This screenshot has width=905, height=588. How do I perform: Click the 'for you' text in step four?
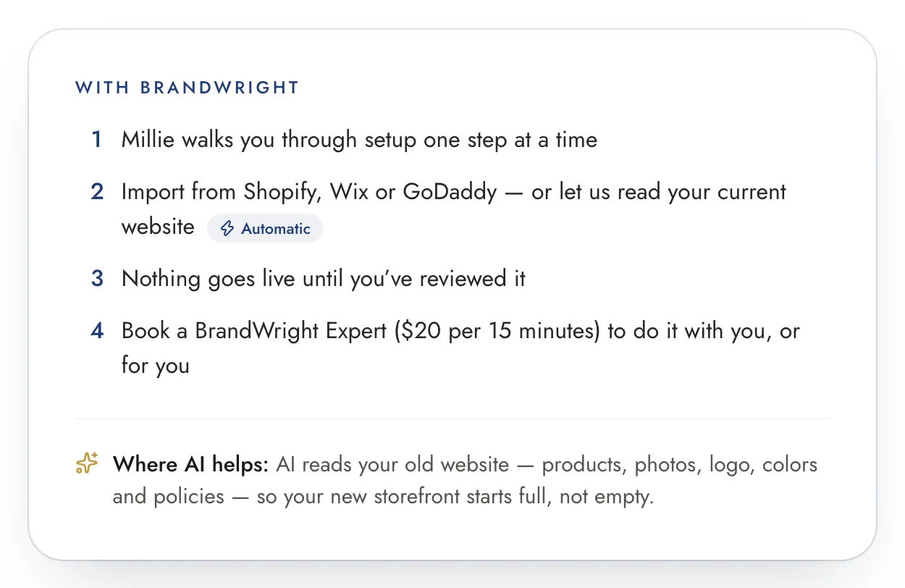tap(156, 365)
